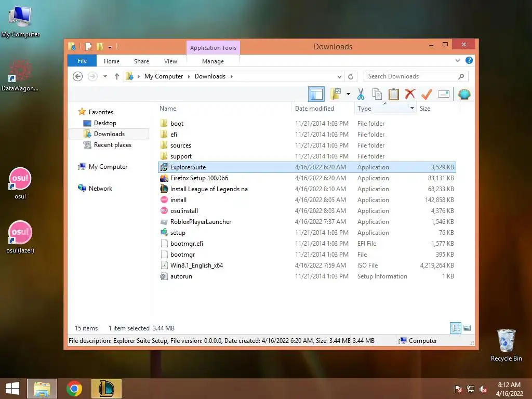
Task: Open properties with orange checkmark icon
Action: tap(427, 94)
